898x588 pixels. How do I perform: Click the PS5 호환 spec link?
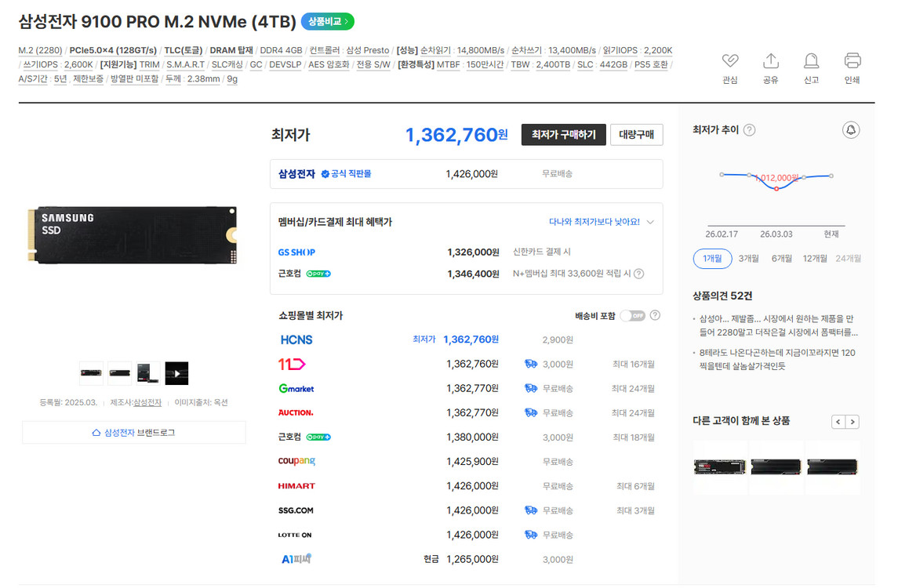(x=651, y=65)
